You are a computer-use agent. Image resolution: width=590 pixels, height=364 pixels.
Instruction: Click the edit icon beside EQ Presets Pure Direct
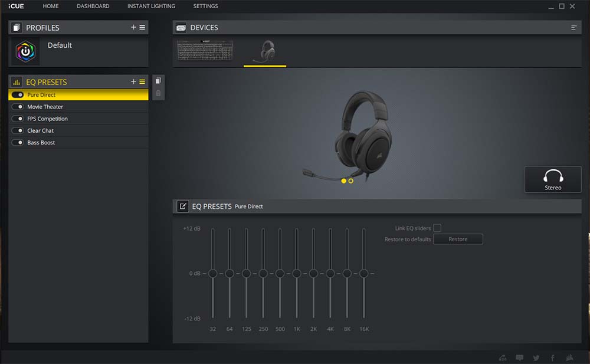[183, 206]
